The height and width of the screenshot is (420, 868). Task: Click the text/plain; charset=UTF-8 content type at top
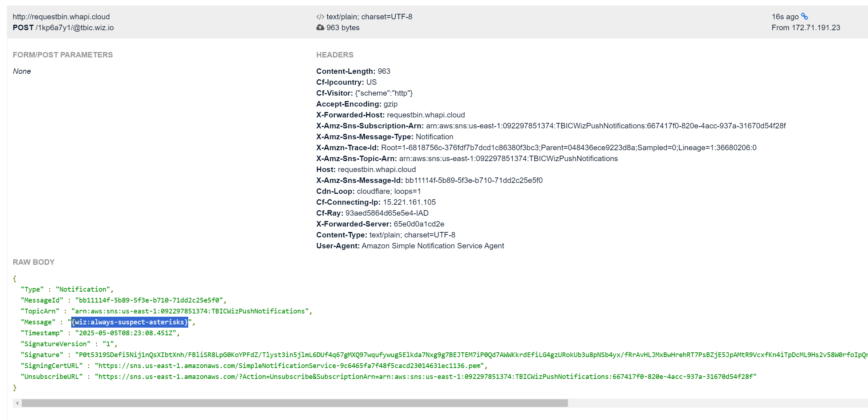(x=369, y=17)
